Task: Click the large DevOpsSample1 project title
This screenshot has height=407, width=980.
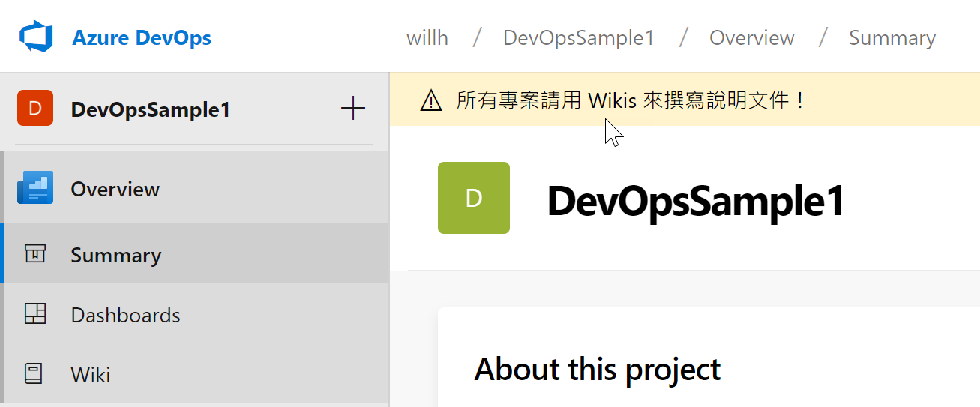Action: 696,200
